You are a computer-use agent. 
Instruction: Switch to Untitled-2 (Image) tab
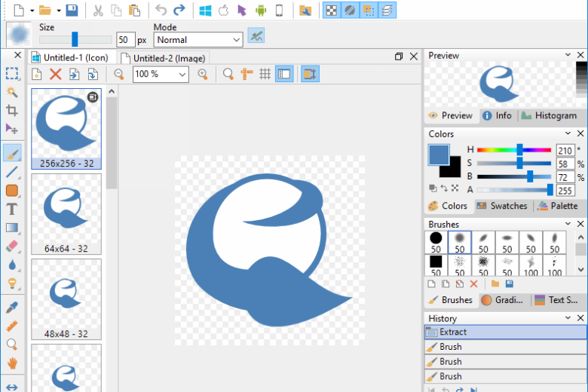164,58
